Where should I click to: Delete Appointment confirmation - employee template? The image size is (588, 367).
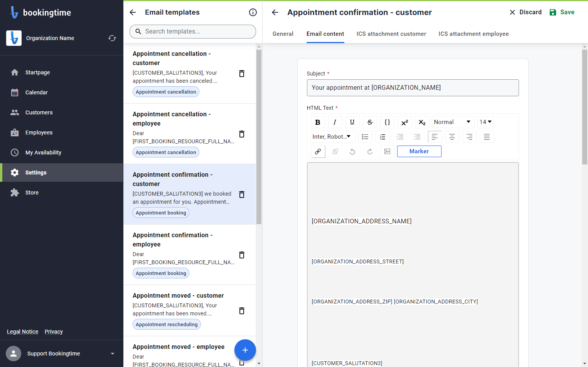point(242,255)
